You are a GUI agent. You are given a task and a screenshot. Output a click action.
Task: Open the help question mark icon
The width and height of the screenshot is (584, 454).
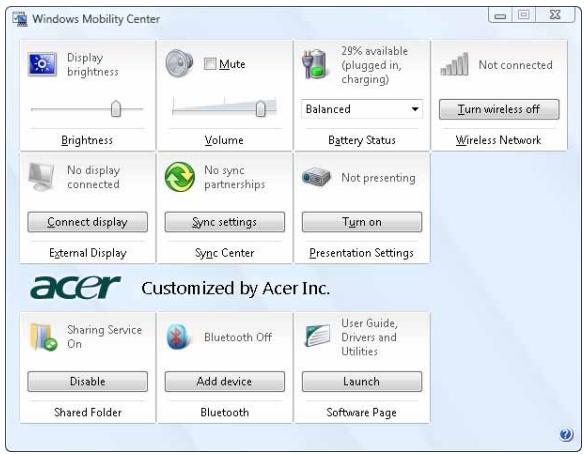click(566, 434)
